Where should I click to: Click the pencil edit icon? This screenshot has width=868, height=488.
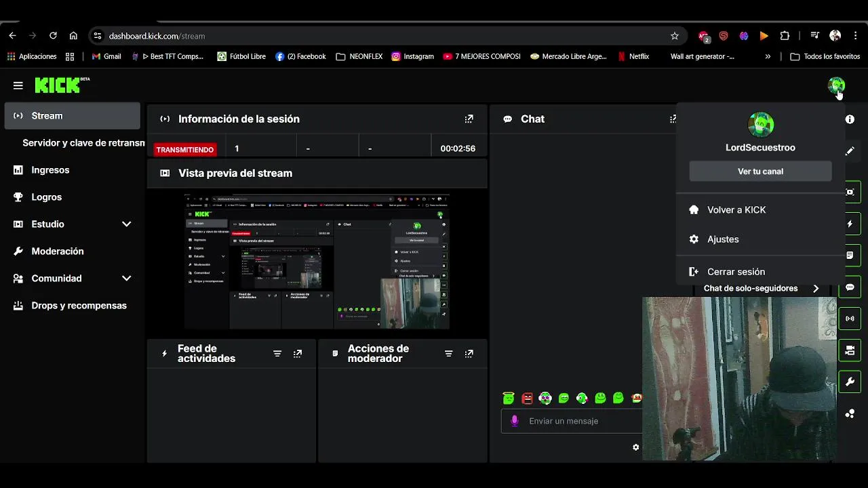coord(850,151)
